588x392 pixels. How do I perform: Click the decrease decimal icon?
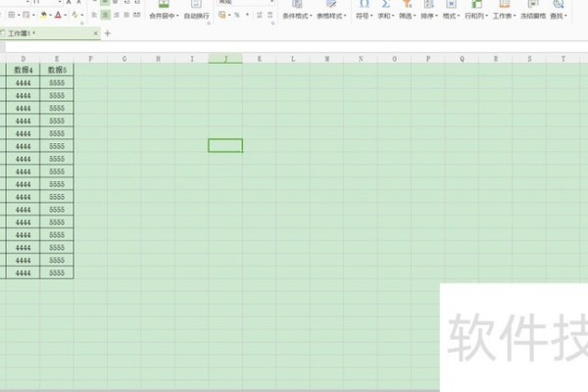click(x=270, y=15)
